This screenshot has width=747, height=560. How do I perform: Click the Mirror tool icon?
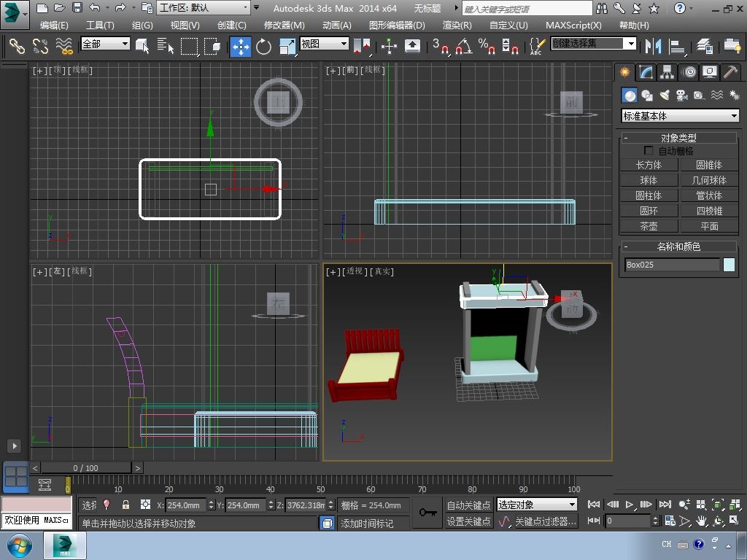(652, 47)
